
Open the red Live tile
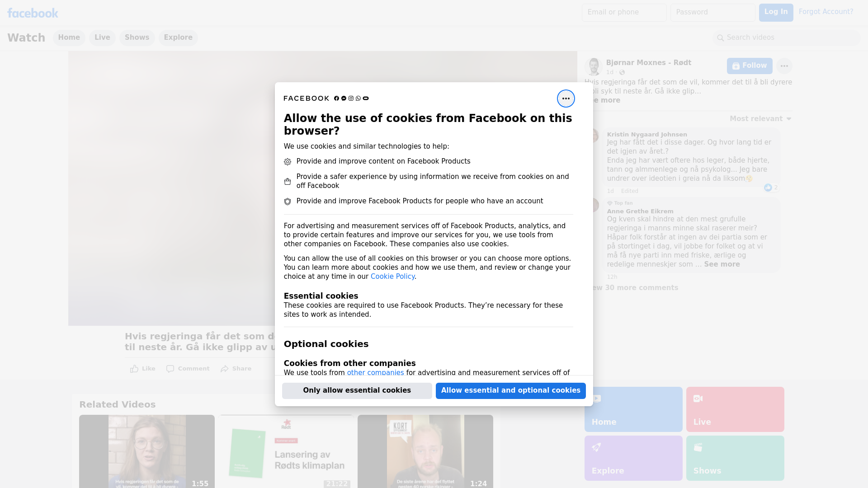(x=735, y=409)
